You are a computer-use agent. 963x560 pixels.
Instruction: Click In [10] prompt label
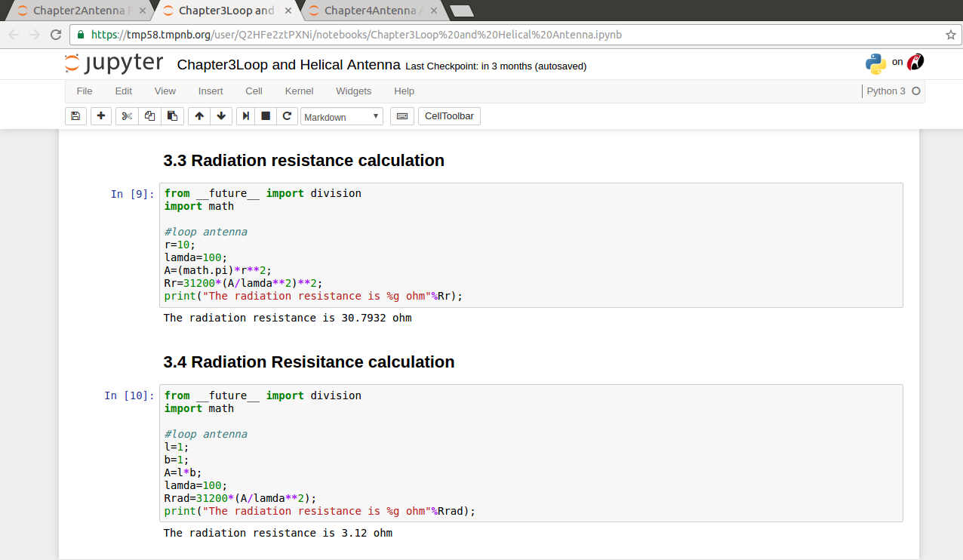(129, 395)
